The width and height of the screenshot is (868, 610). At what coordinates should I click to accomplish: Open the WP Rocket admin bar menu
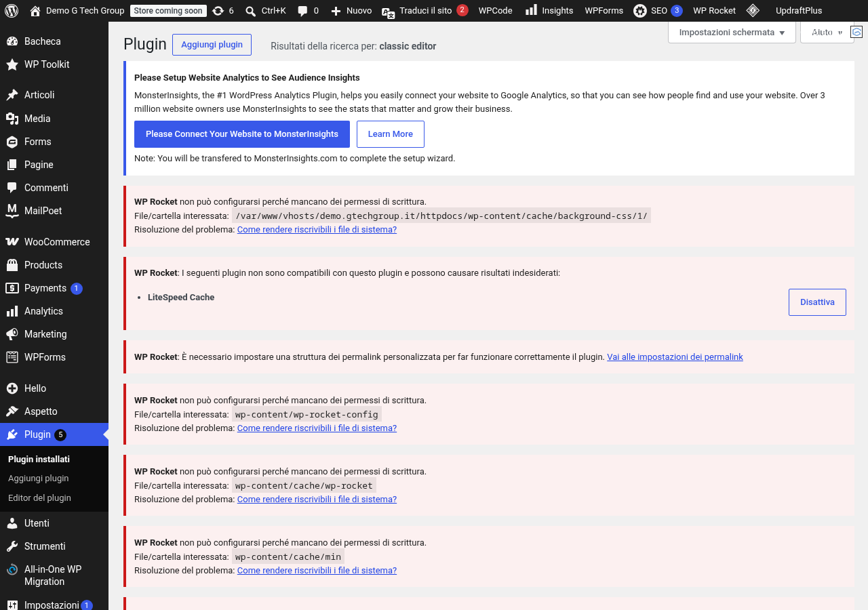coord(714,11)
